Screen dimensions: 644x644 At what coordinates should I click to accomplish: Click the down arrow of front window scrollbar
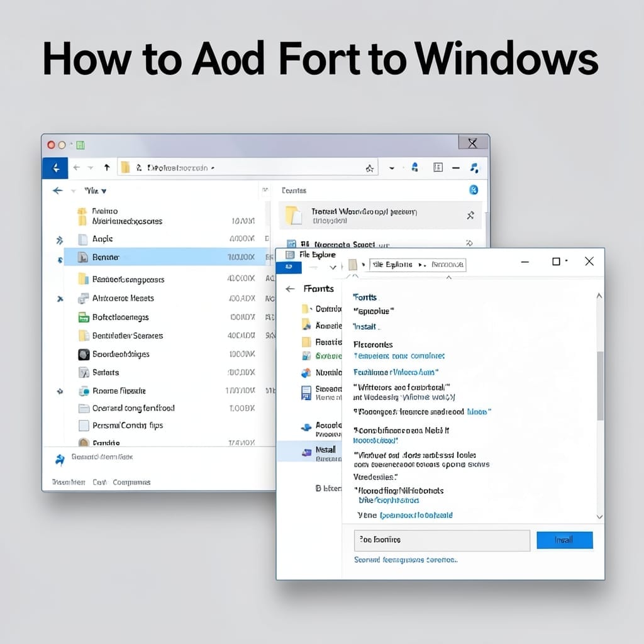click(x=599, y=517)
